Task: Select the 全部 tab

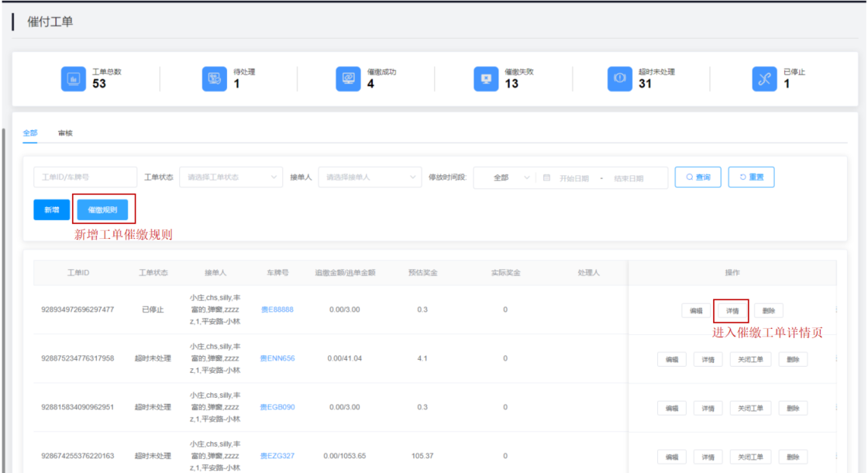Action: [x=29, y=133]
